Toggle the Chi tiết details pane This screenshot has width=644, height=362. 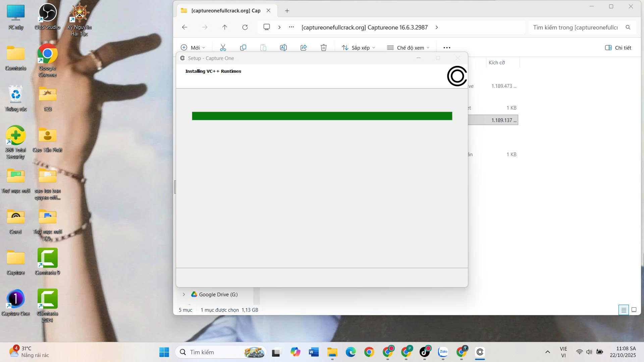(x=618, y=48)
